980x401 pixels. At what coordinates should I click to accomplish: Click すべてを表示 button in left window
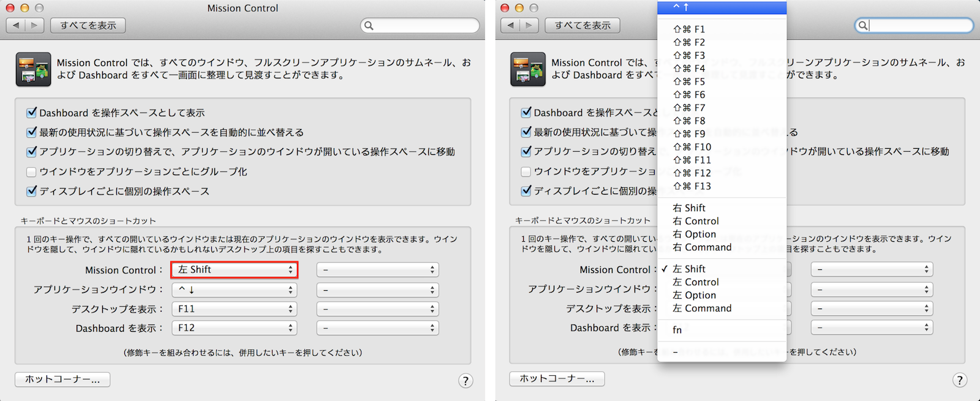[x=88, y=25]
